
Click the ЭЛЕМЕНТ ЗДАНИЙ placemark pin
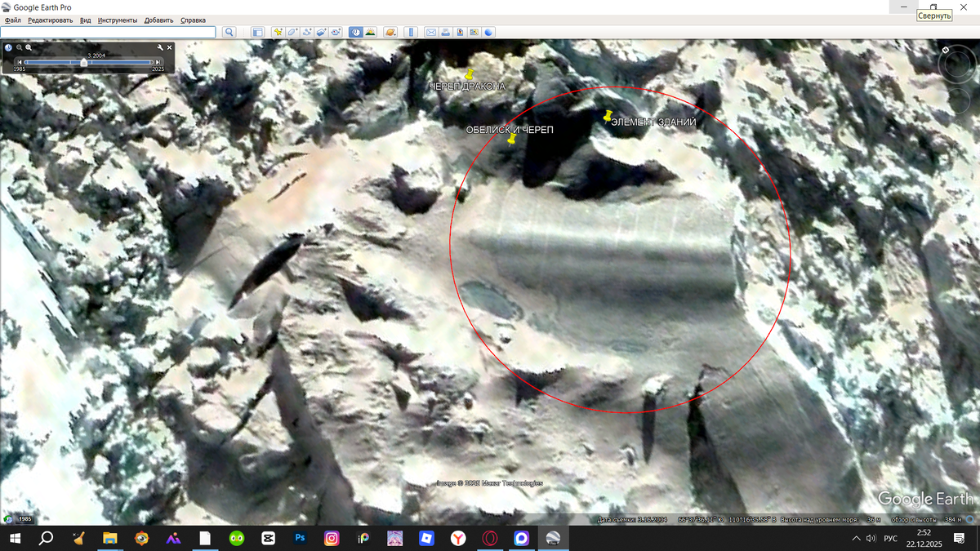608,116
